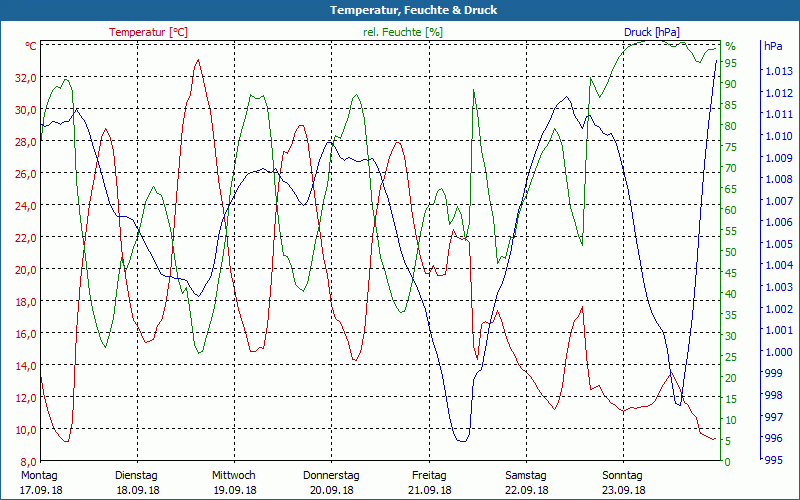The height and width of the screenshot is (500, 800).
Task: Click humidity axis value 80
Action: [x=730, y=126]
